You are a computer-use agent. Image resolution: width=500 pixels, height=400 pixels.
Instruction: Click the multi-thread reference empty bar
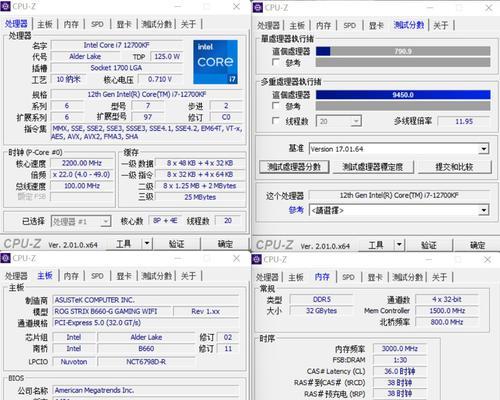pos(403,106)
